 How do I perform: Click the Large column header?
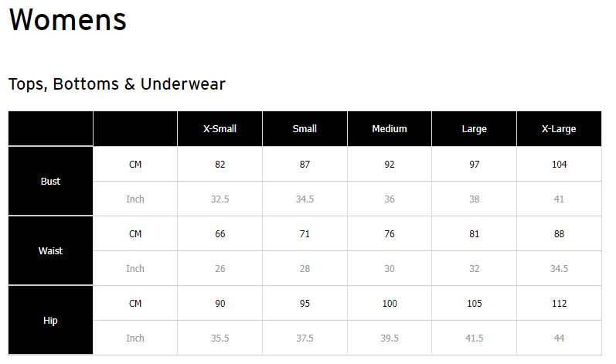coord(474,129)
